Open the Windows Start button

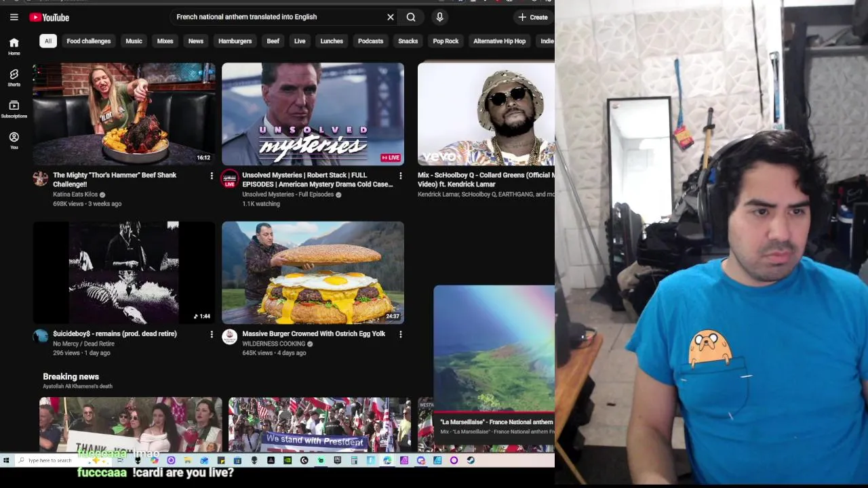(x=6, y=460)
